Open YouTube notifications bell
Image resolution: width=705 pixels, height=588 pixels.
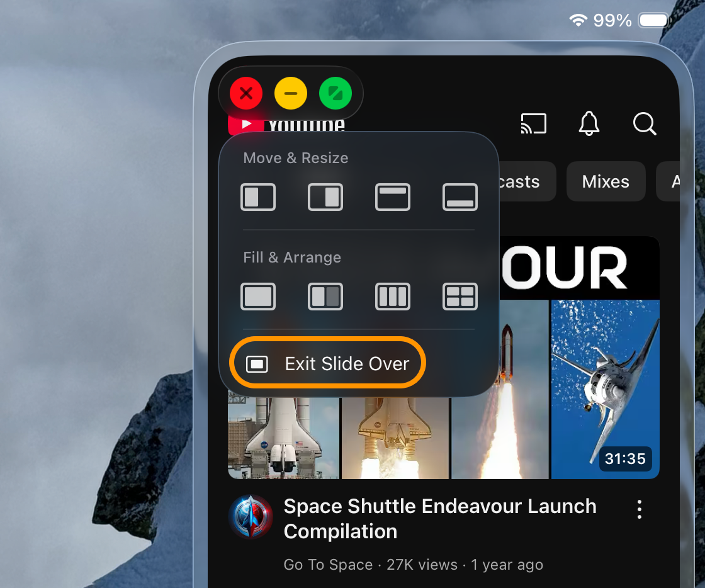pos(589,123)
